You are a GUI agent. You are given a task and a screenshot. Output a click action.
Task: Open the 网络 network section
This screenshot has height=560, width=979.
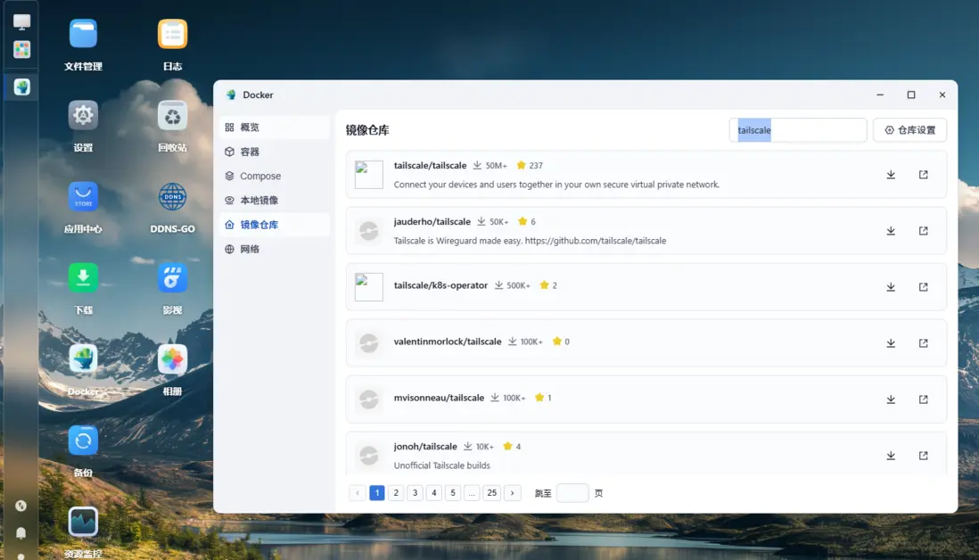250,250
